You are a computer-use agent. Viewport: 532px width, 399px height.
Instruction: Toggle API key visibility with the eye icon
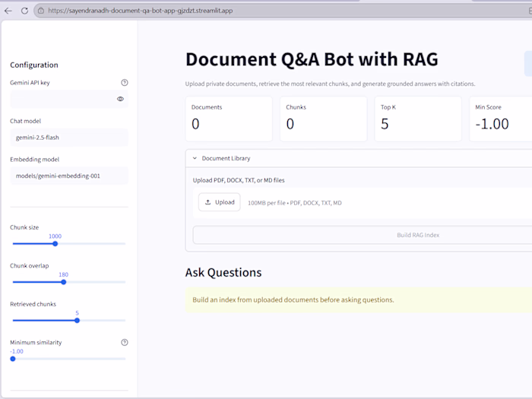120,99
